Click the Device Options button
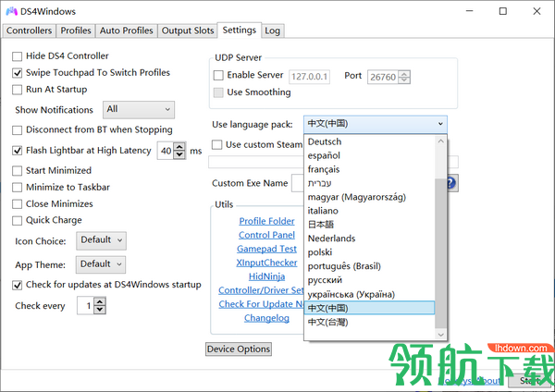 coord(239,349)
